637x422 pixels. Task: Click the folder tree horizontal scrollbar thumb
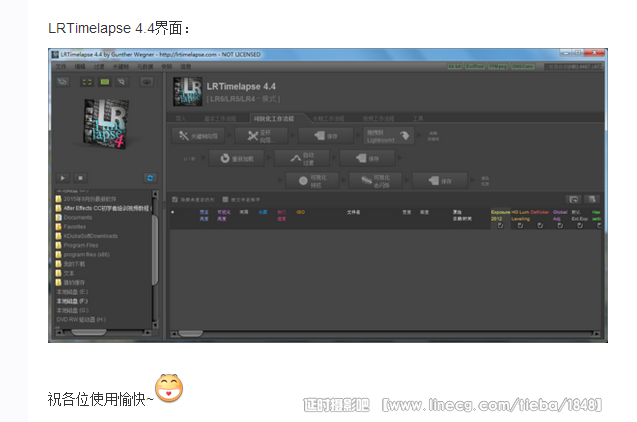click(x=89, y=333)
